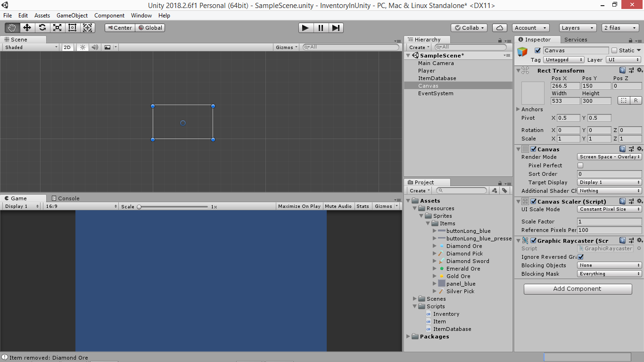Click the Unity cloud services icon
Viewport: 644px width, 362px height.
(499, 28)
